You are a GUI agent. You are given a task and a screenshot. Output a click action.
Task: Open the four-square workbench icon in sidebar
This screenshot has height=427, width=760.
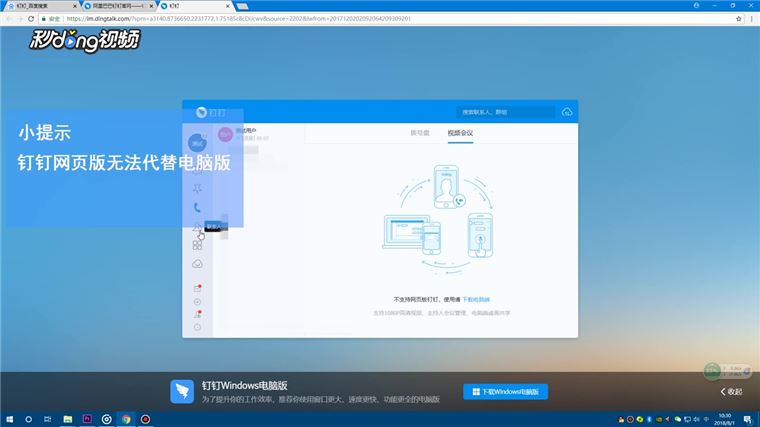click(x=197, y=245)
